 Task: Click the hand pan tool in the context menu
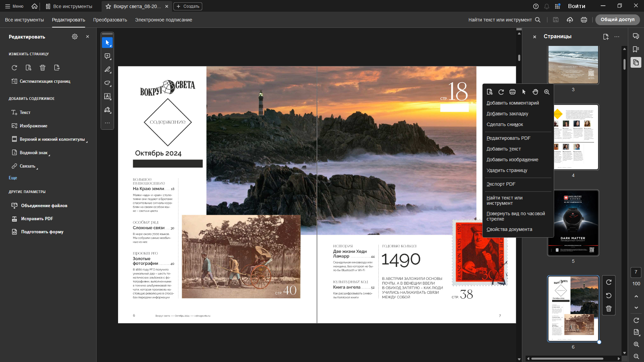535,92
